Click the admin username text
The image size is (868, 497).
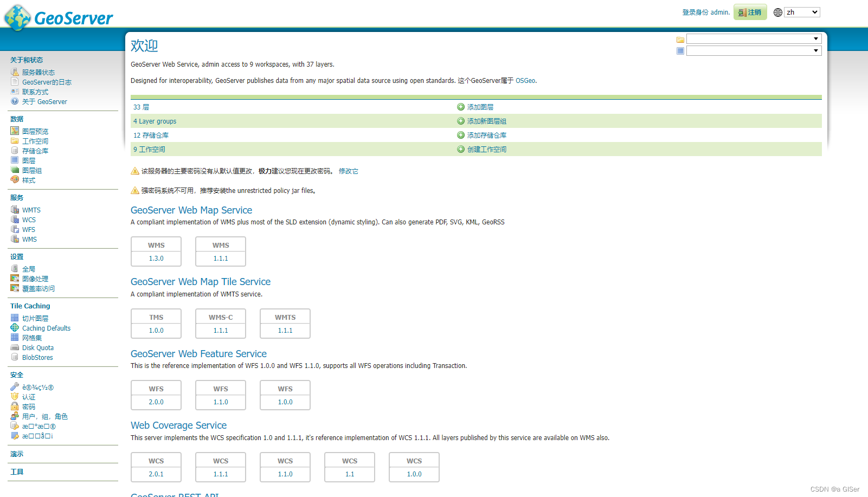[x=720, y=12]
